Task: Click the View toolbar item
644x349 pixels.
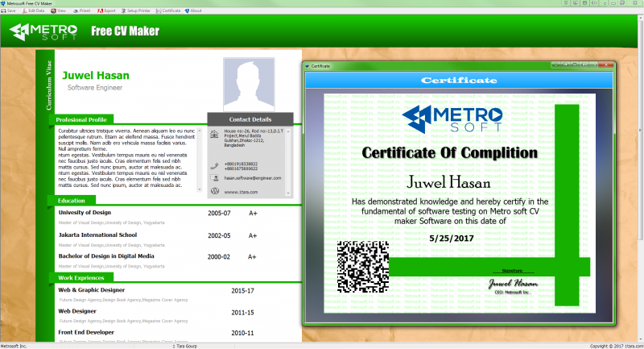Action: coord(58,10)
